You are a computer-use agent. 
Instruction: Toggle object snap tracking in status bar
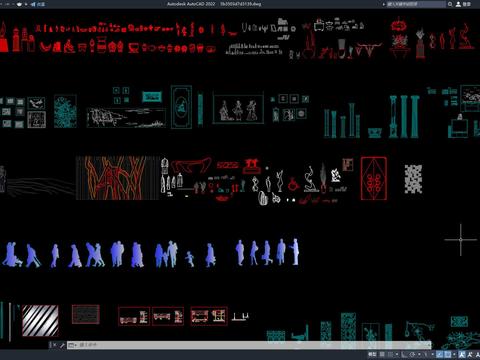coord(439,354)
